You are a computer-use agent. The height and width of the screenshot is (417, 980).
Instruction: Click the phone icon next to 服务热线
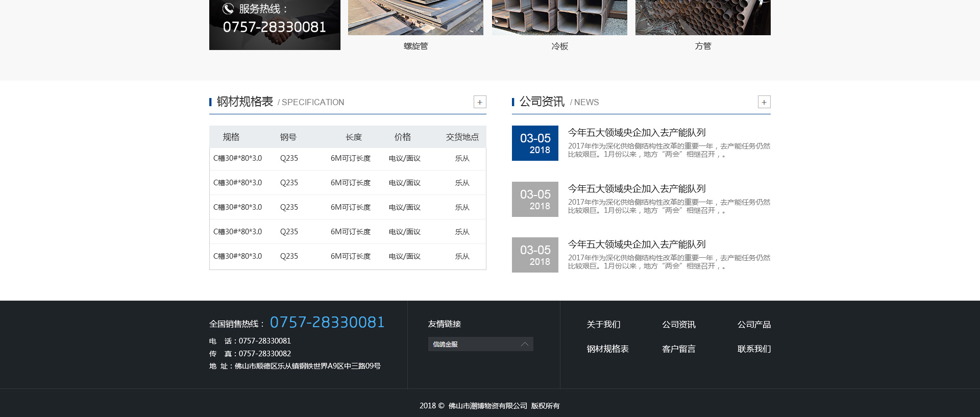coord(228,9)
